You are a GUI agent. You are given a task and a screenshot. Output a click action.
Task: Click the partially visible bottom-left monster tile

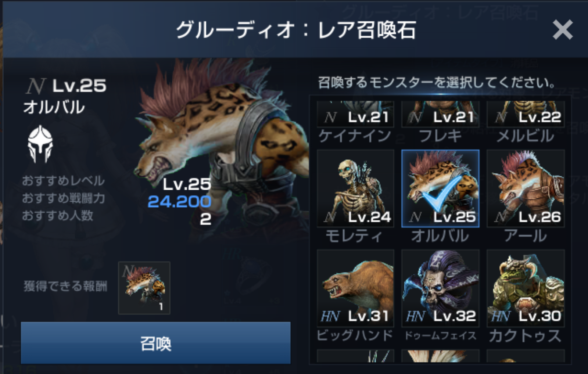[x=355, y=356]
